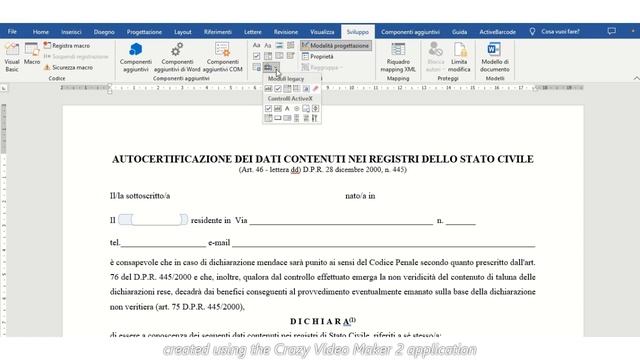Insert ActiveX toggle button control
This screenshot has width=640, height=360.
tap(306, 118)
